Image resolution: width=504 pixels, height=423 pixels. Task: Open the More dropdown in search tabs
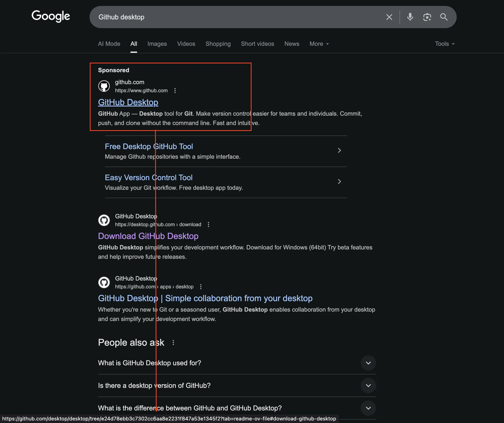pos(319,44)
